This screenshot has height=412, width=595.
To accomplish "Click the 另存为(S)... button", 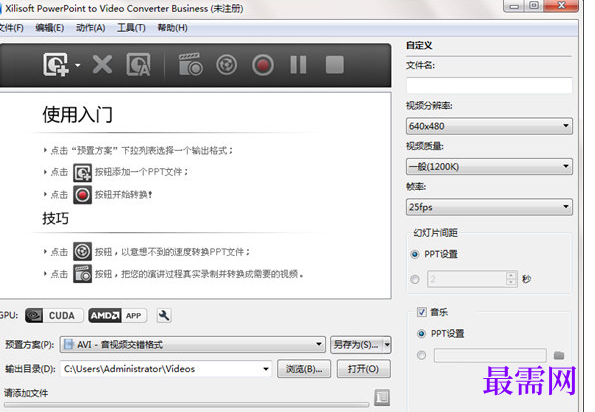I will tap(356, 344).
